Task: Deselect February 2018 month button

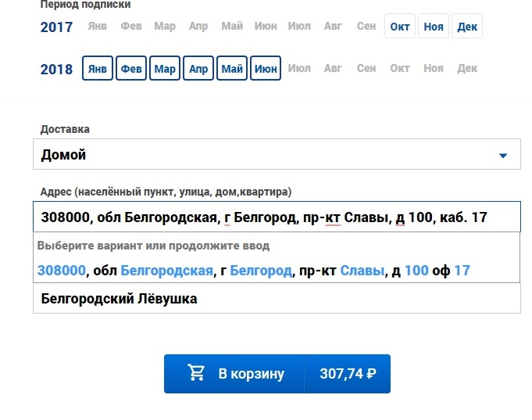Action: coord(131,68)
